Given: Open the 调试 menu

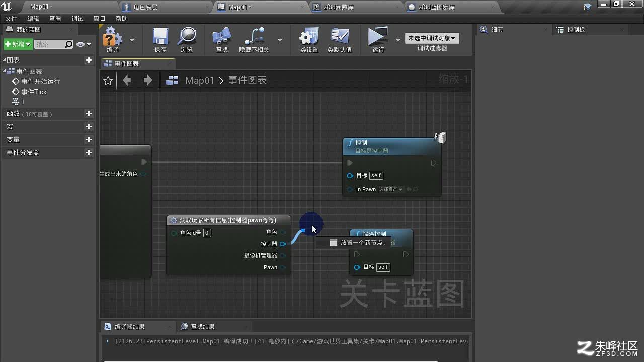Looking at the screenshot, I should click(x=77, y=19).
